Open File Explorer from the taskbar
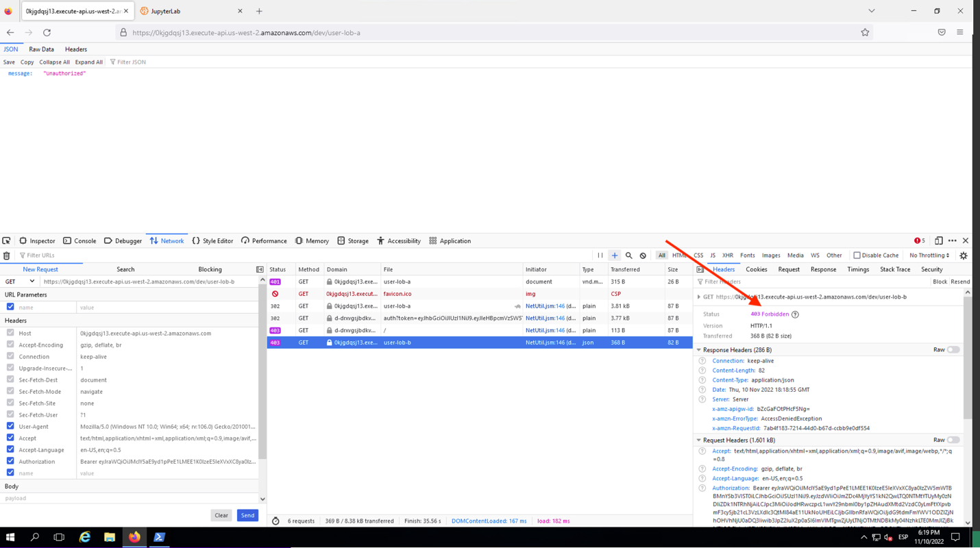The width and height of the screenshot is (980, 548). click(110, 538)
